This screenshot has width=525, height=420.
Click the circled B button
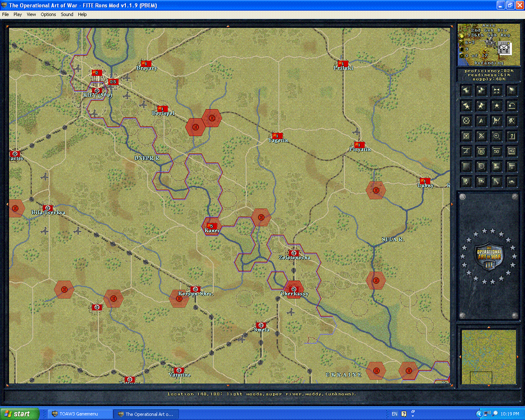click(x=481, y=151)
